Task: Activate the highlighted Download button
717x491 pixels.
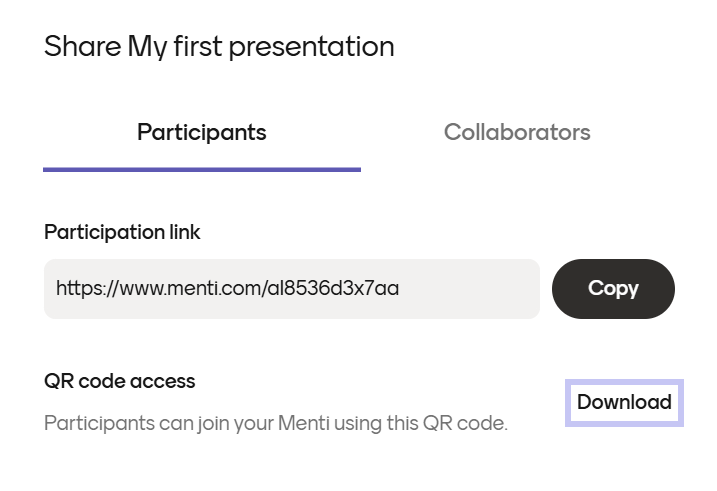Action: (x=624, y=402)
